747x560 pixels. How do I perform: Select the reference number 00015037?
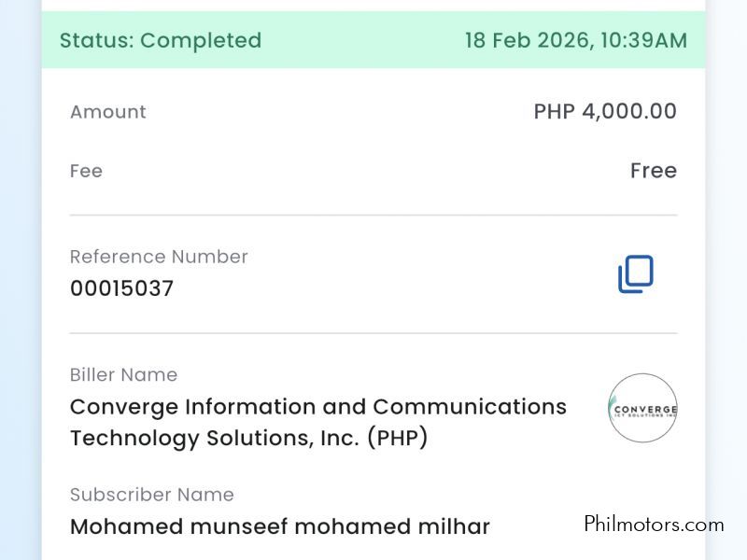point(121,288)
